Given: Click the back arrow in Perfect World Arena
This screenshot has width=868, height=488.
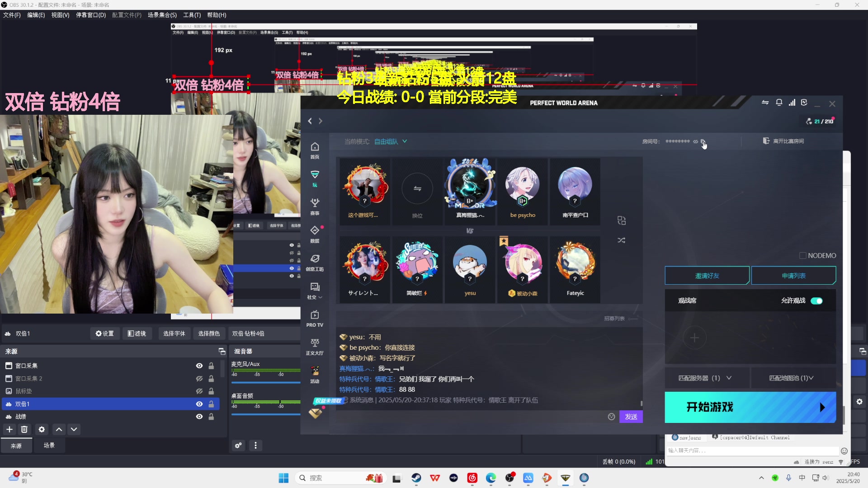Looking at the screenshot, I should pos(310,121).
